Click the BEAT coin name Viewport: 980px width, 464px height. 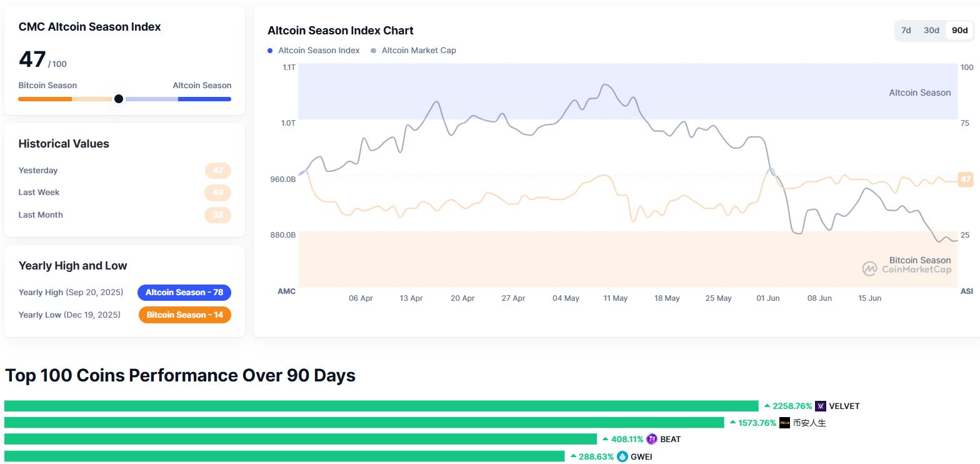coord(671,439)
